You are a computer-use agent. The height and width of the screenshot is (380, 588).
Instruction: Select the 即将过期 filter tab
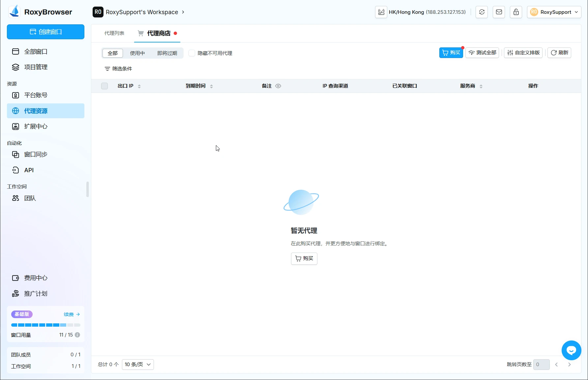167,53
